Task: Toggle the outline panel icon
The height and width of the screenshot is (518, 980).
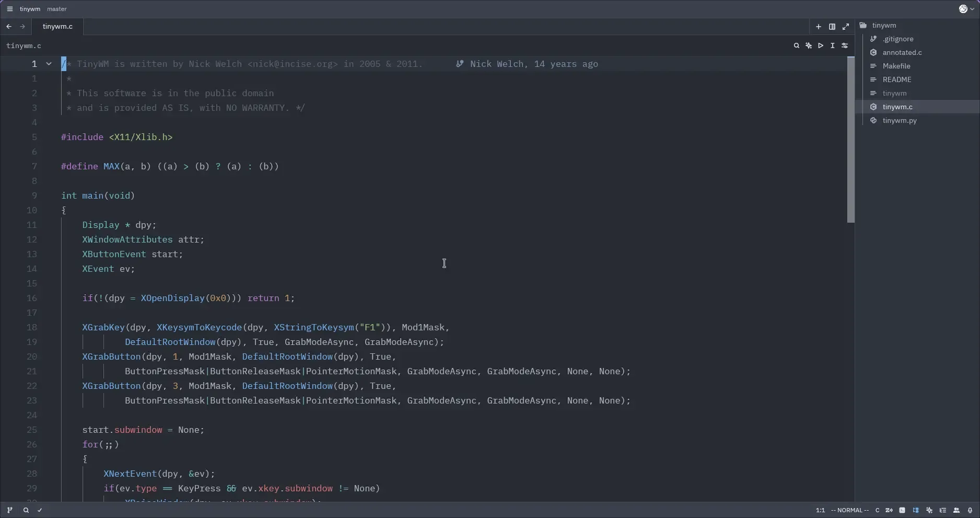Action: (x=943, y=510)
